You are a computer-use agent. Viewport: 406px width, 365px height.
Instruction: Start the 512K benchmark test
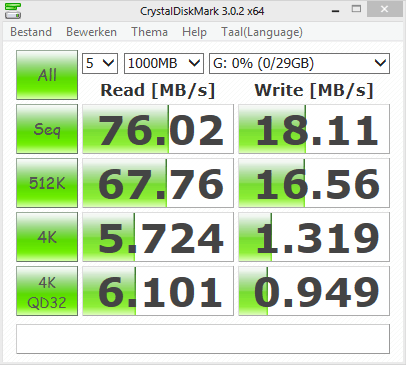coord(47,183)
